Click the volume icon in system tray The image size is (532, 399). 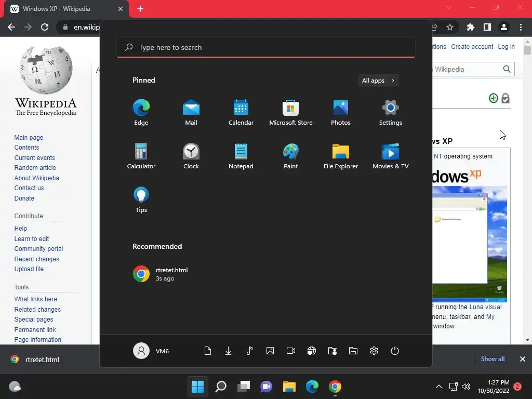(x=466, y=387)
